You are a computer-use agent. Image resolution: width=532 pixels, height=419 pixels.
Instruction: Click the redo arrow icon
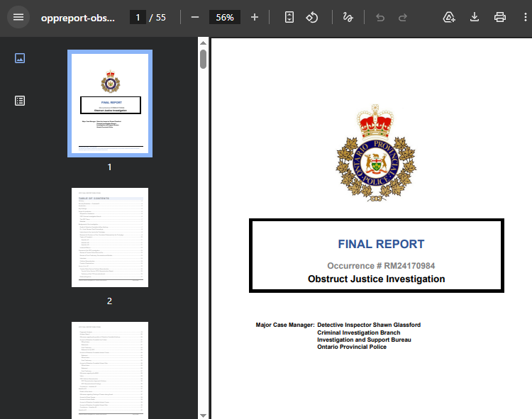point(403,17)
